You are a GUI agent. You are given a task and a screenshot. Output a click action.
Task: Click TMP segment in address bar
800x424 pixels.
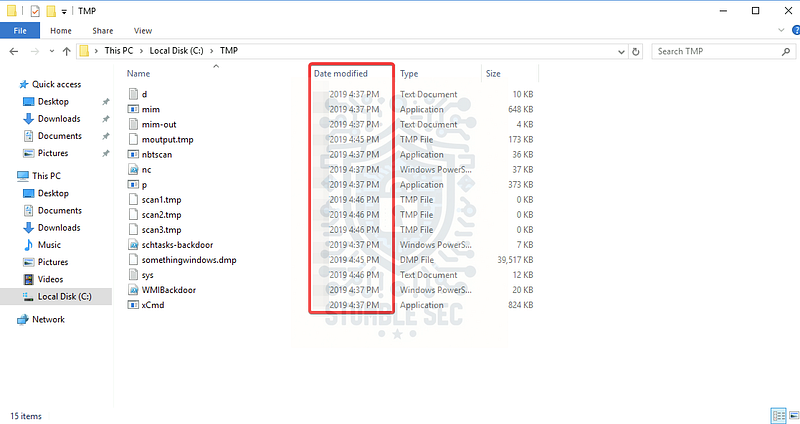click(x=229, y=51)
